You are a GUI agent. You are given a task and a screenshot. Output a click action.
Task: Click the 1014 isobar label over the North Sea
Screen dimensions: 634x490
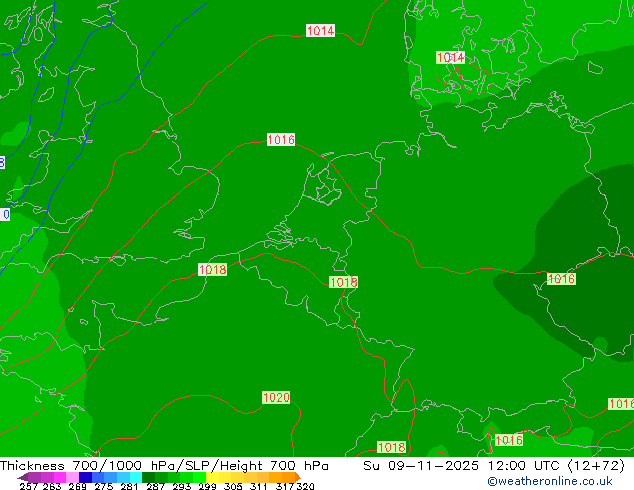tap(320, 31)
